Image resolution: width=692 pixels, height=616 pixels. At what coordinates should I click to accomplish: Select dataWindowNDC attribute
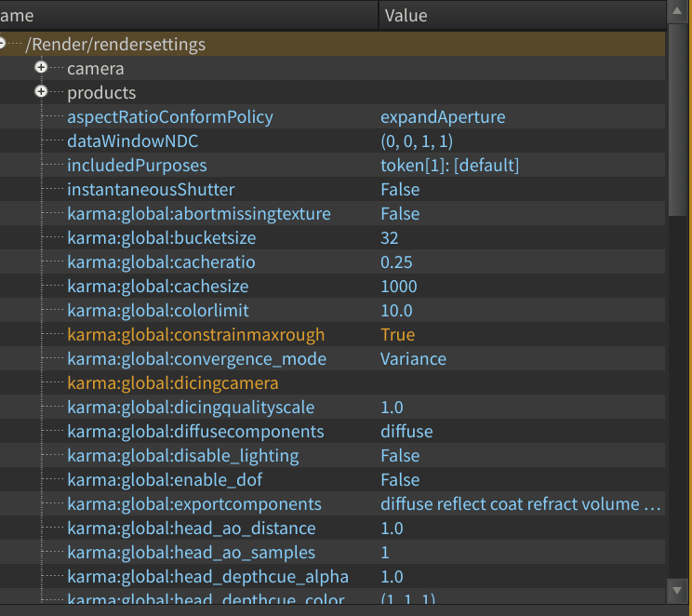point(132,141)
